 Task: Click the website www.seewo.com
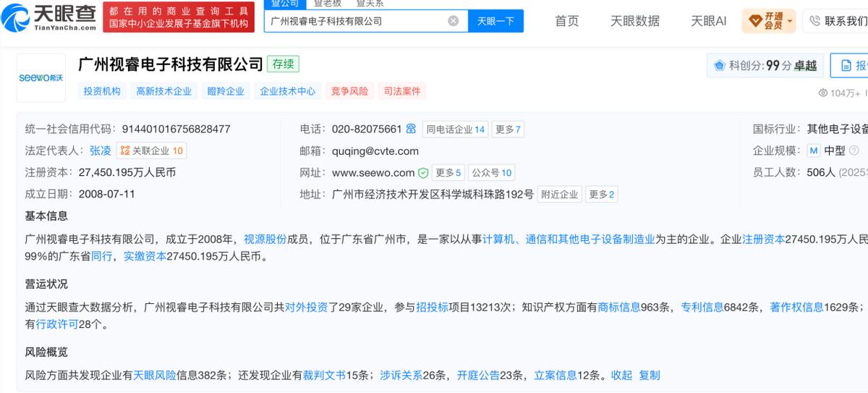pos(373,173)
